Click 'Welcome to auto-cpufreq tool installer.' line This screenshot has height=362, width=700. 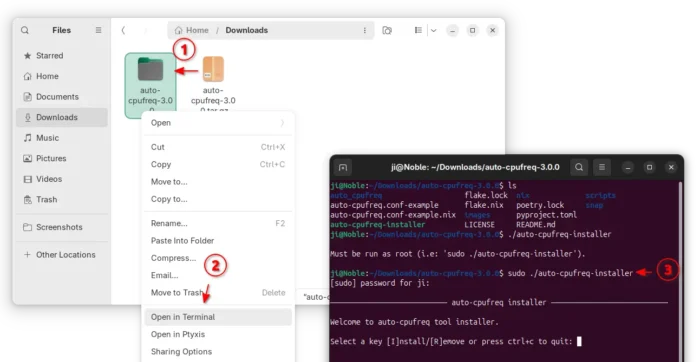(414, 322)
